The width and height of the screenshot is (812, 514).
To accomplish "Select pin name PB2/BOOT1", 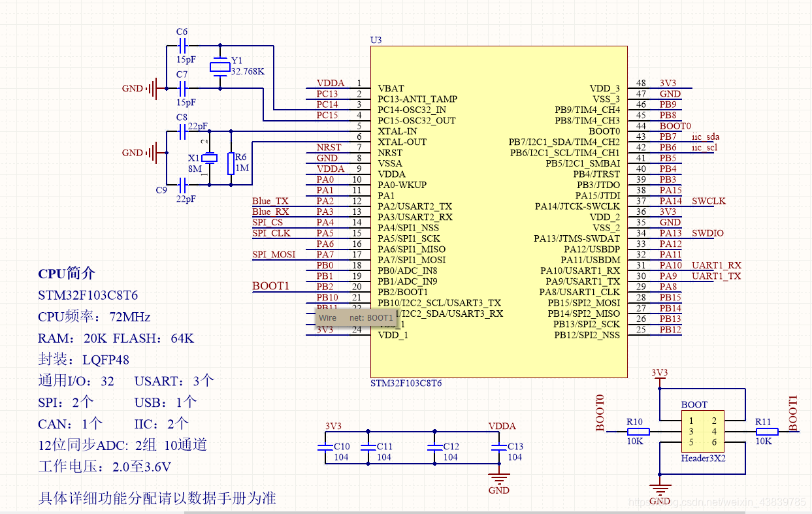I will (403, 292).
